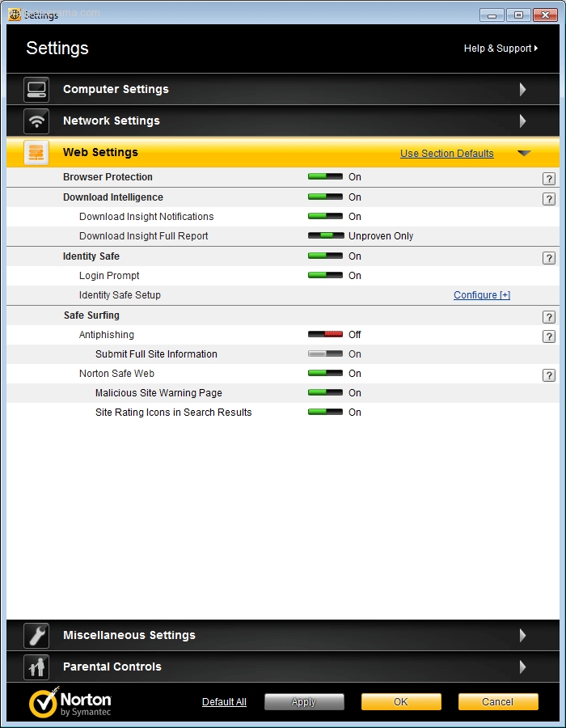
Task: Expand Miscellaneous Settings arrow
Action: [x=523, y=636]
